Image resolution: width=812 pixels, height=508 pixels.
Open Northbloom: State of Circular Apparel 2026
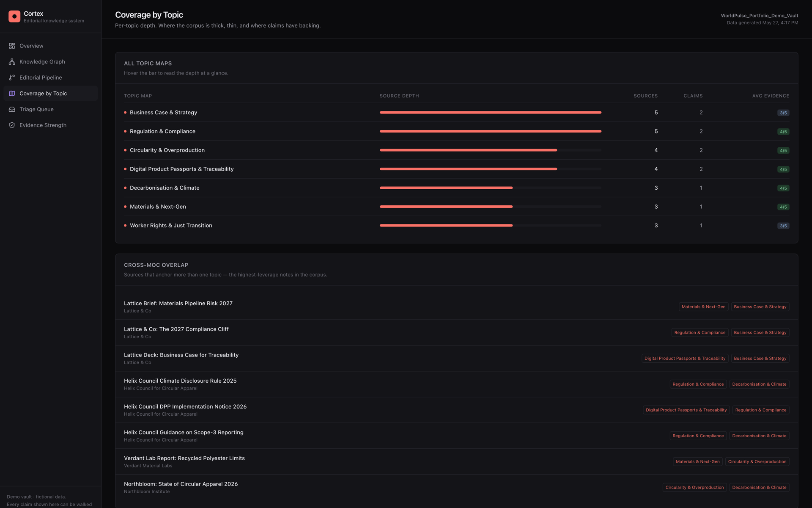pyautogui.click(x=181, y=484)
